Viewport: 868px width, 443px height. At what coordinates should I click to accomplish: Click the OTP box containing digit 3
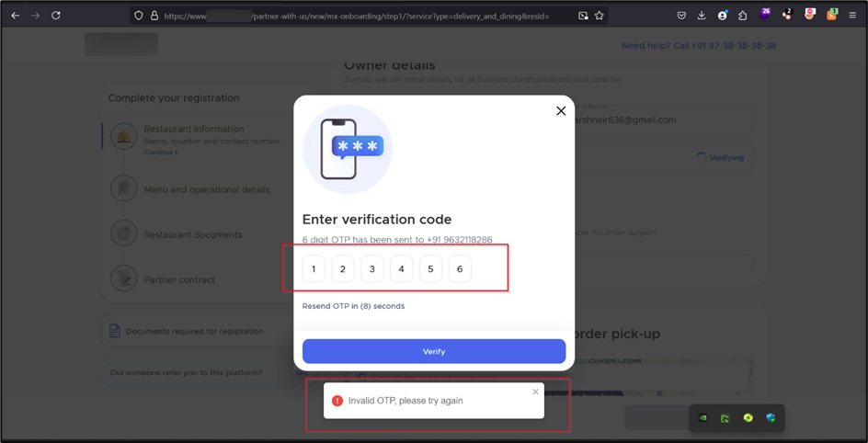coord(371,269)
